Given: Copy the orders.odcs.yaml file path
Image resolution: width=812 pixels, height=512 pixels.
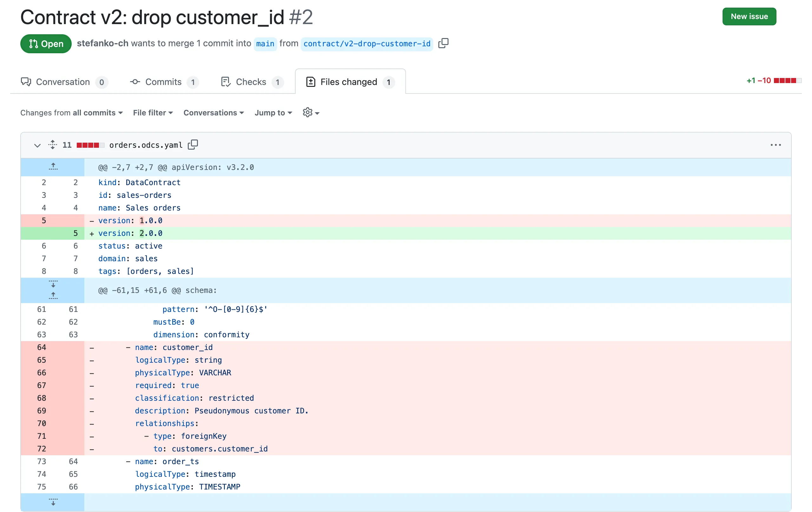Looking at the screenshot, I should click(193, 145).
